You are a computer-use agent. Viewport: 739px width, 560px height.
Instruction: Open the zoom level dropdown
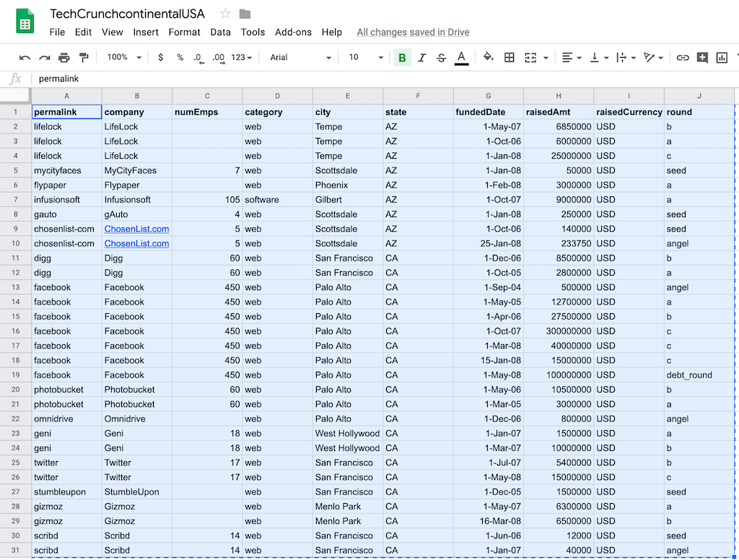click(121, 56)
